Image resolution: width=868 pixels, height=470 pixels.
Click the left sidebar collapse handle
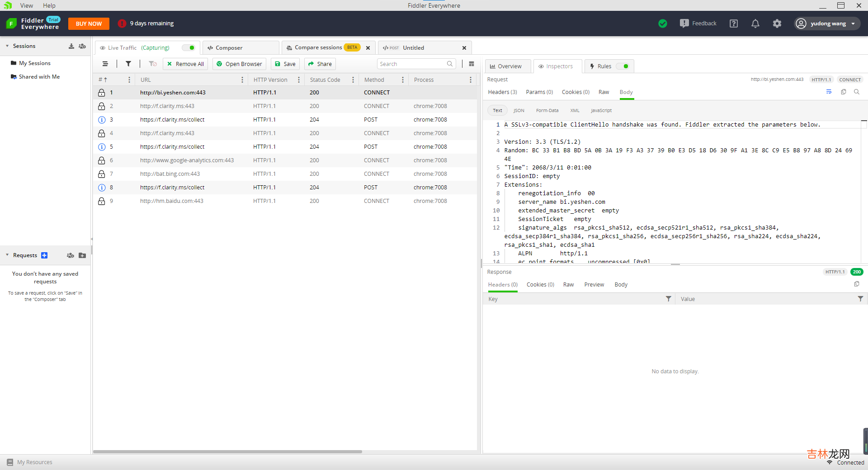tap(92, 240)
